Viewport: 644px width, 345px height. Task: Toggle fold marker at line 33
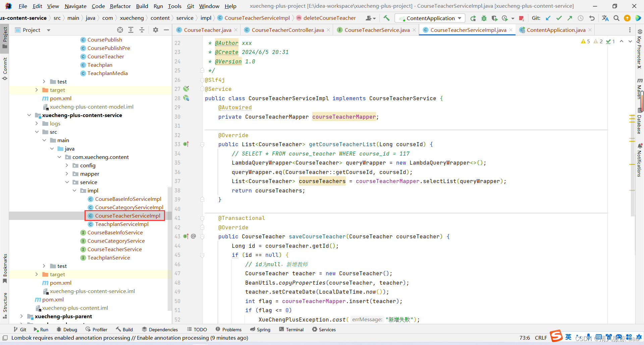(202, 145)
